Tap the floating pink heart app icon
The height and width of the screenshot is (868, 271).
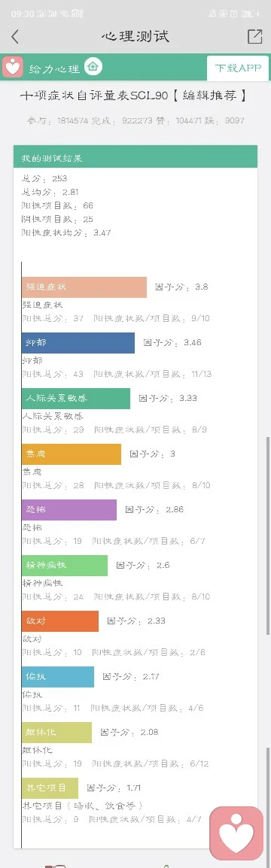[236, 833]
